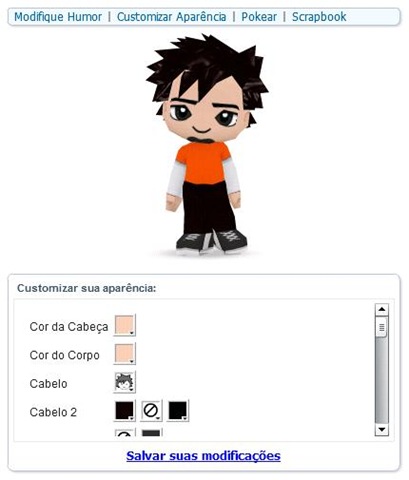
Task: Click the up arrow of the customization scrollbar
Action: pos(381,310)
